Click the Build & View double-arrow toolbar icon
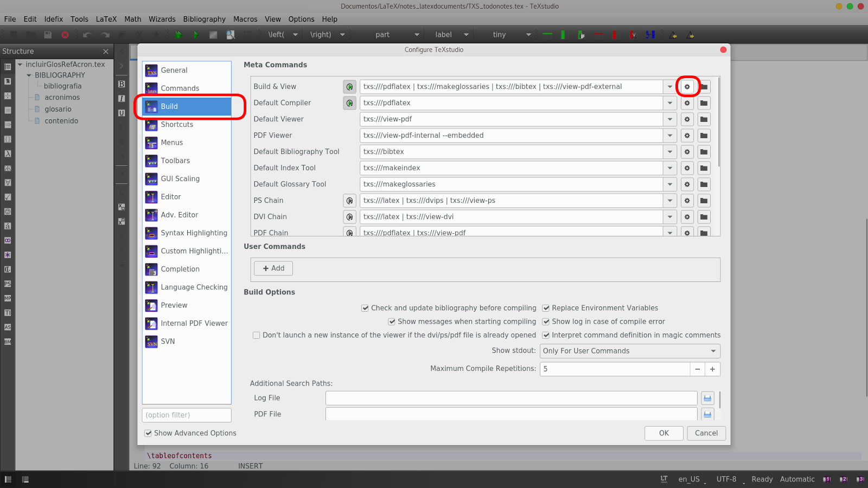The height and width of the screenshot is (488, 868). pyautogui.click(x=178, y=35)
